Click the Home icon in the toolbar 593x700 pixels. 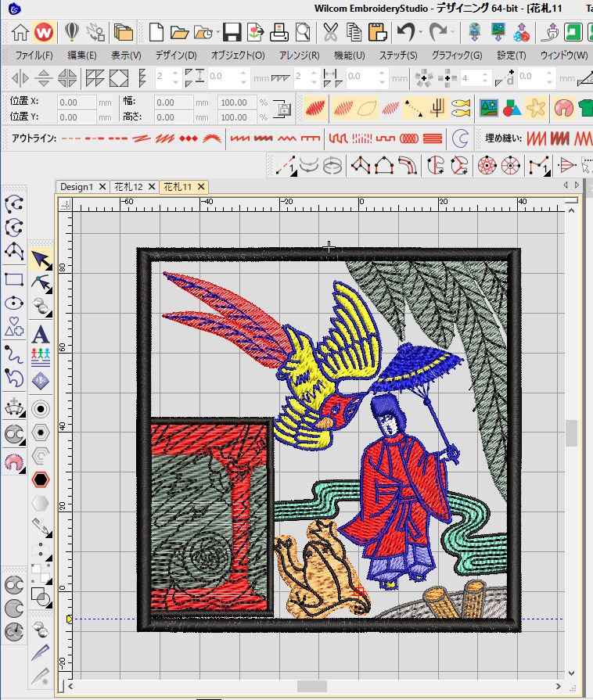tap(20, 33)
